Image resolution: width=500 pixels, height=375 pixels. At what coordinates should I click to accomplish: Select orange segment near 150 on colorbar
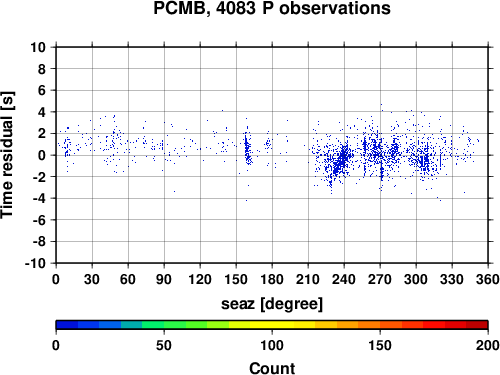point(380,325)
